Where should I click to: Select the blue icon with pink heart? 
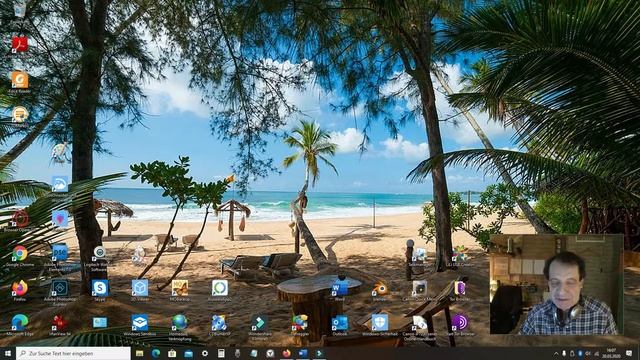click(60, 220)
